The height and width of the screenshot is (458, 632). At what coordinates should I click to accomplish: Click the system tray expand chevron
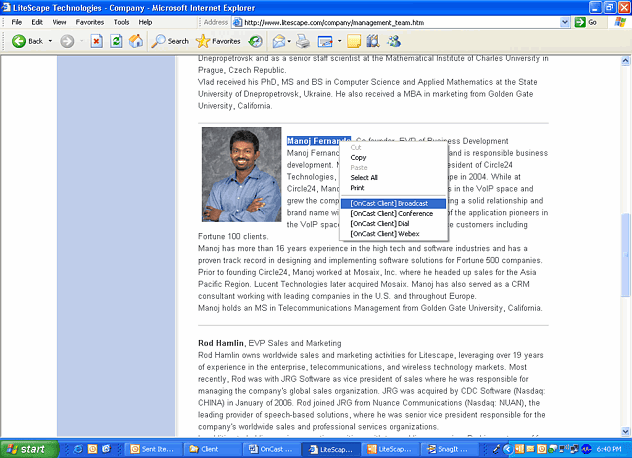point(508,449)
